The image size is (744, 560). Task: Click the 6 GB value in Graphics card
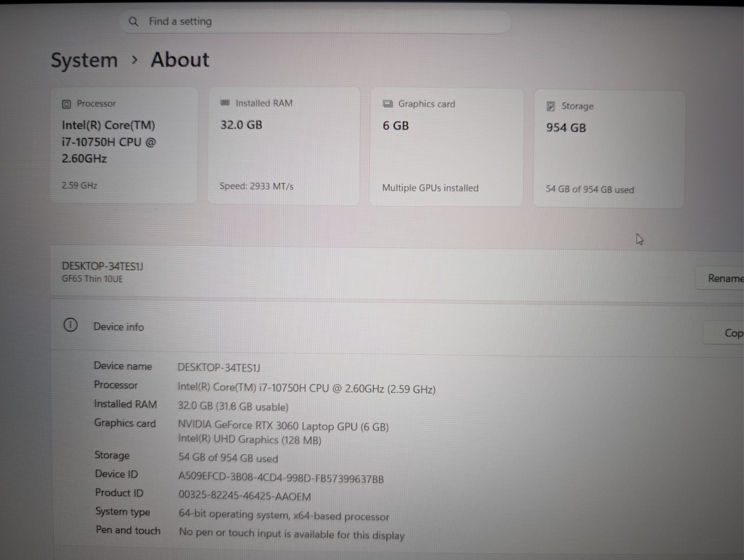[x=396, y=126]
